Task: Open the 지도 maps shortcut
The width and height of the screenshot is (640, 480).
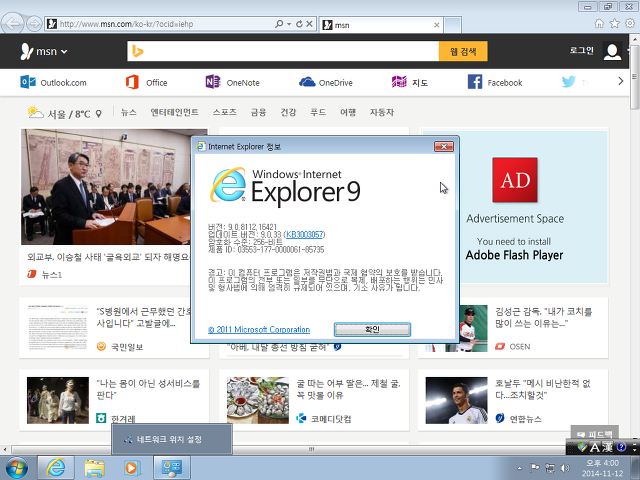Action: (x=410, y=82)
